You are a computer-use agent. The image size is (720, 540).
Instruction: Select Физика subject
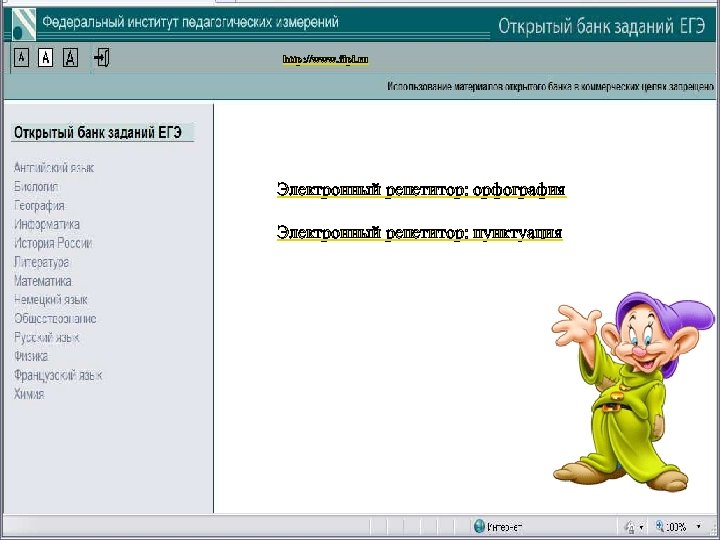31,356
